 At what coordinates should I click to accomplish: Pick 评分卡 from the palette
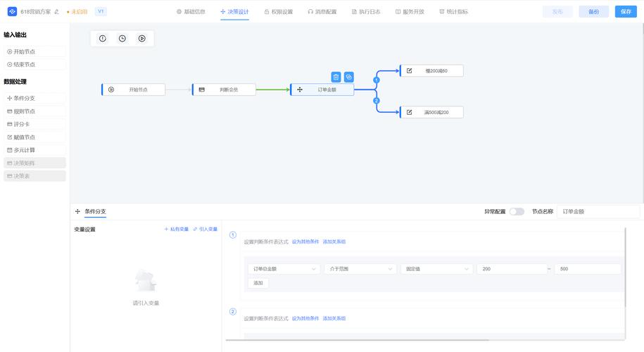(x=34, y=124)
